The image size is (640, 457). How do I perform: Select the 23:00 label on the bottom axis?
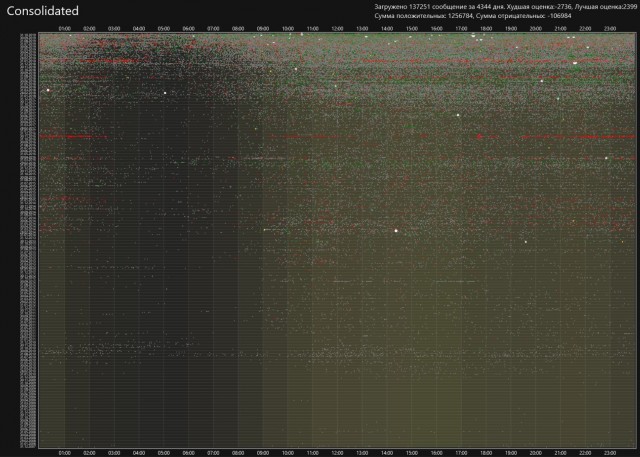610,453
